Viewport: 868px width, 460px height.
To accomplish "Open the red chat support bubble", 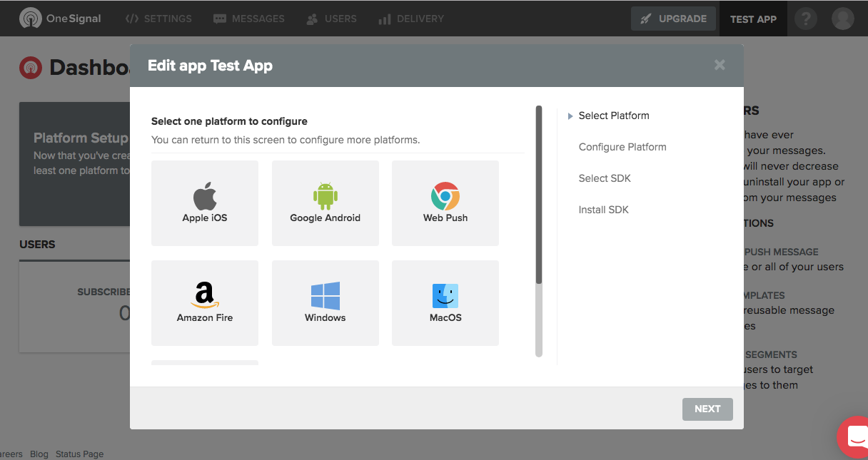I will 854,439.
